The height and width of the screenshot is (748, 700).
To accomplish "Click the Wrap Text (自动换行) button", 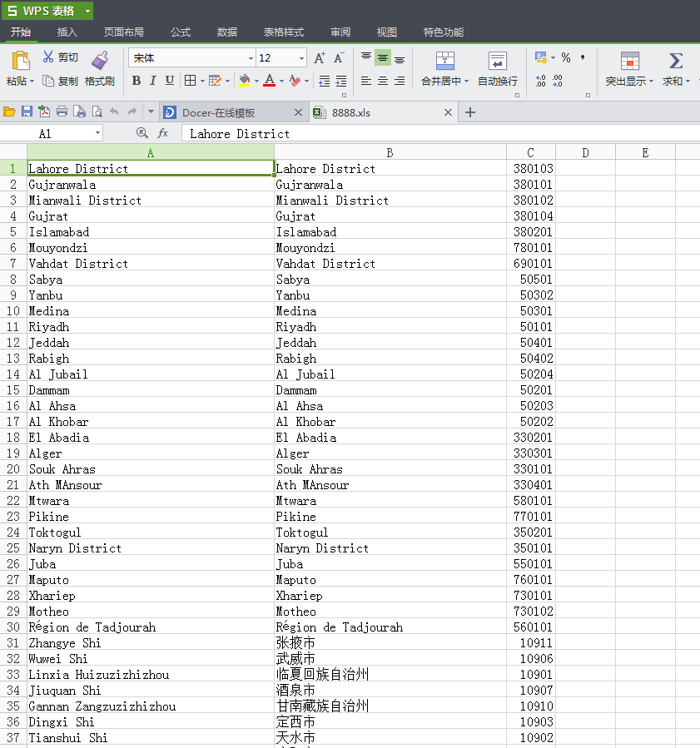I will [x=498, y=69].
